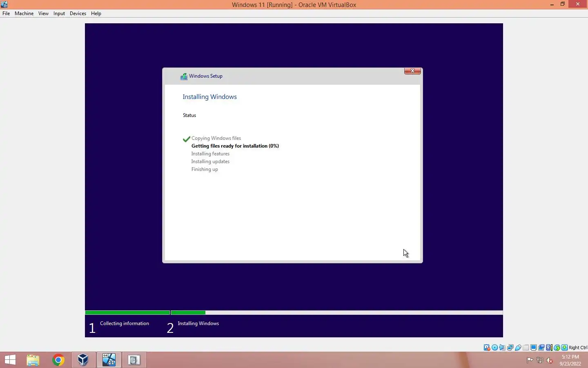This screenshot has width=588, height=368.
Task: Click the mouse integration indicator icon
Action: (557, 348)
